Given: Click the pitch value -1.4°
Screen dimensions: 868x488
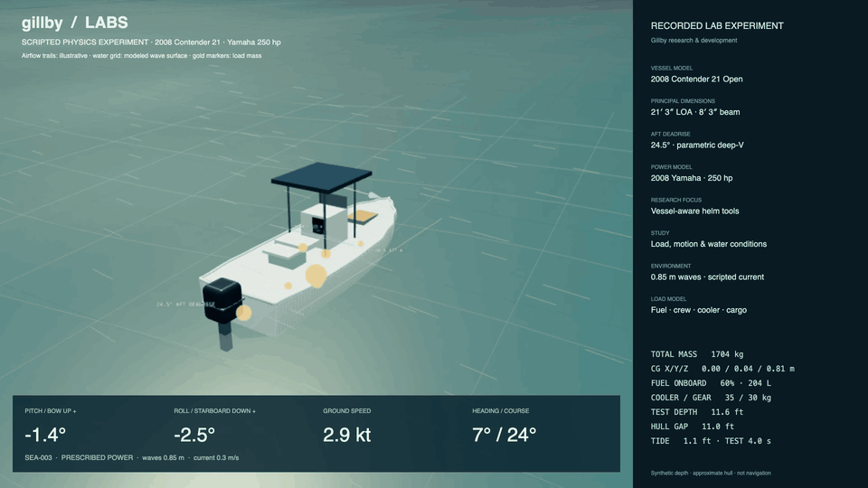Looking at the screenshot, I should click(45, 435).
